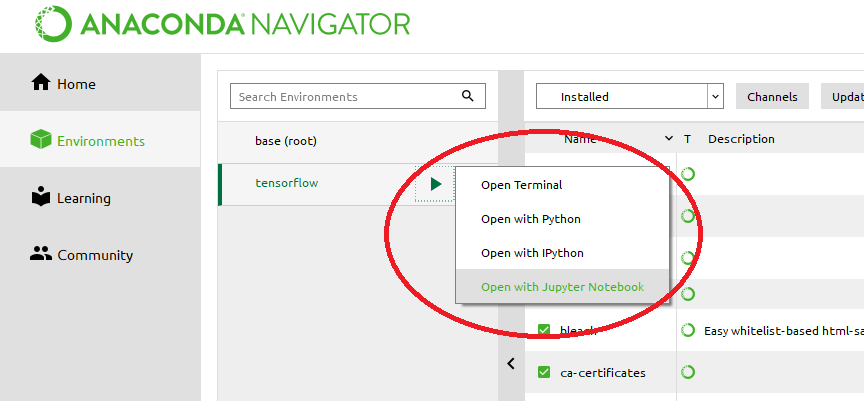Click the status circle in the ca-certificates row
Viewport: 864px width, 401px height.
[x=688, y=373]
